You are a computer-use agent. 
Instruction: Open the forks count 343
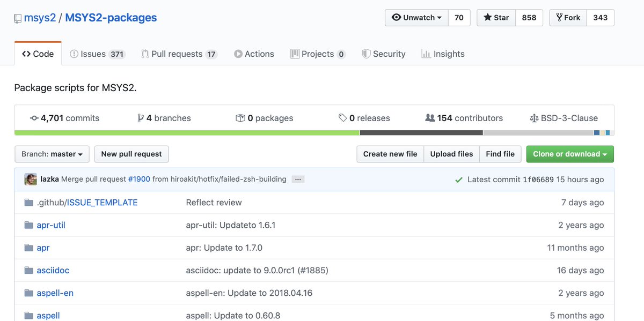601,18
